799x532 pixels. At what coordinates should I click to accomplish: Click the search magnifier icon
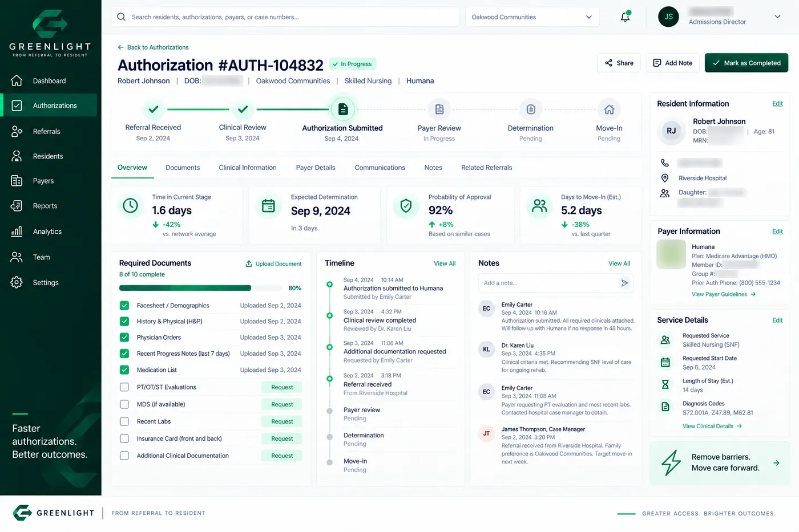point(121,17)
